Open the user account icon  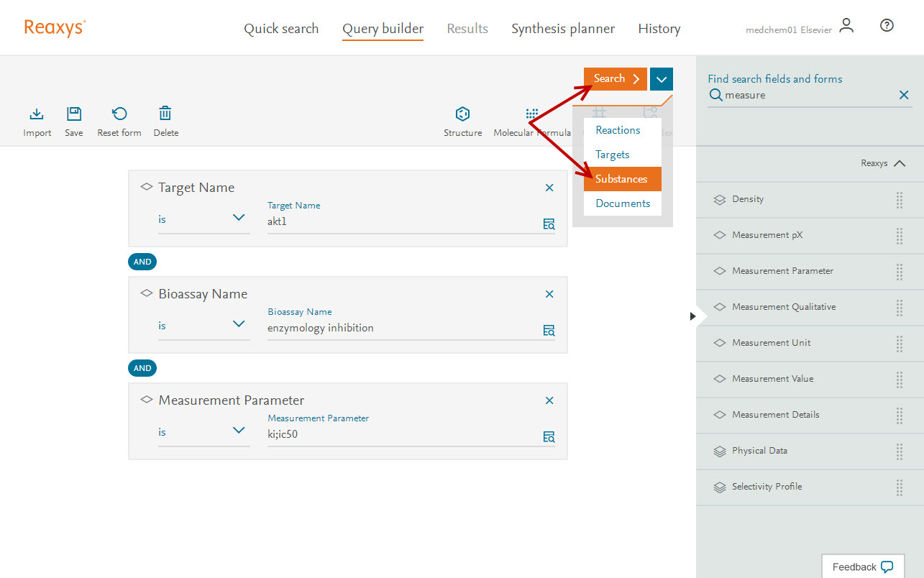pyautogui.click(x=846, y=26)
